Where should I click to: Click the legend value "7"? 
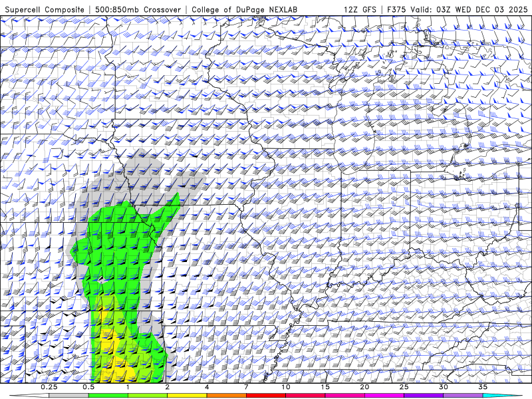coord(246,387)
